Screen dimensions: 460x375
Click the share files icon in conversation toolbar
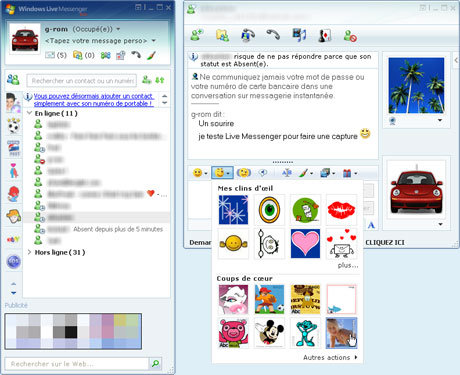222,35
